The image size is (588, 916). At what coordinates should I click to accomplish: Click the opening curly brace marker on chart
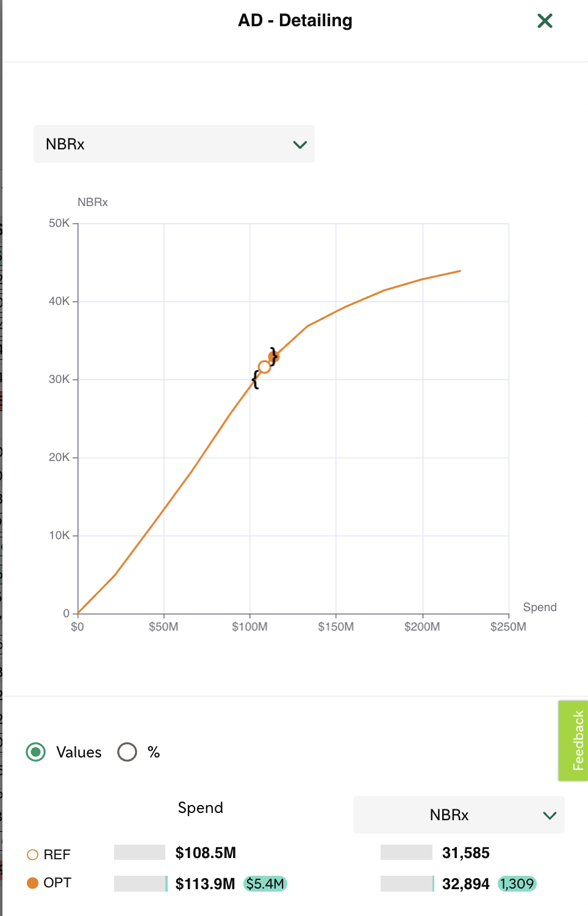coord(255,379)
